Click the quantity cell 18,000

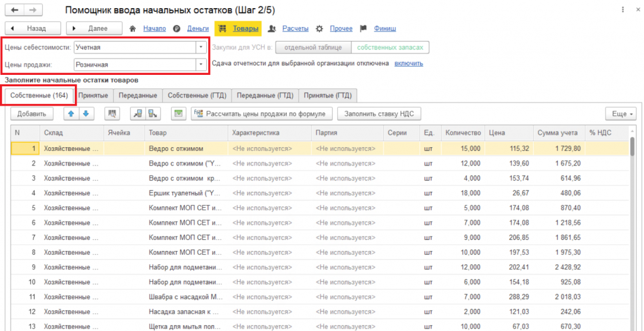[x=462, y=193]
